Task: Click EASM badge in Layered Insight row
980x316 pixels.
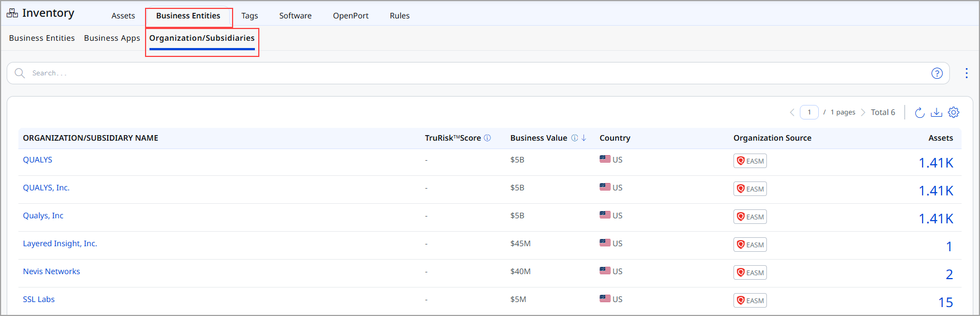Action: (x=750, y=245)
